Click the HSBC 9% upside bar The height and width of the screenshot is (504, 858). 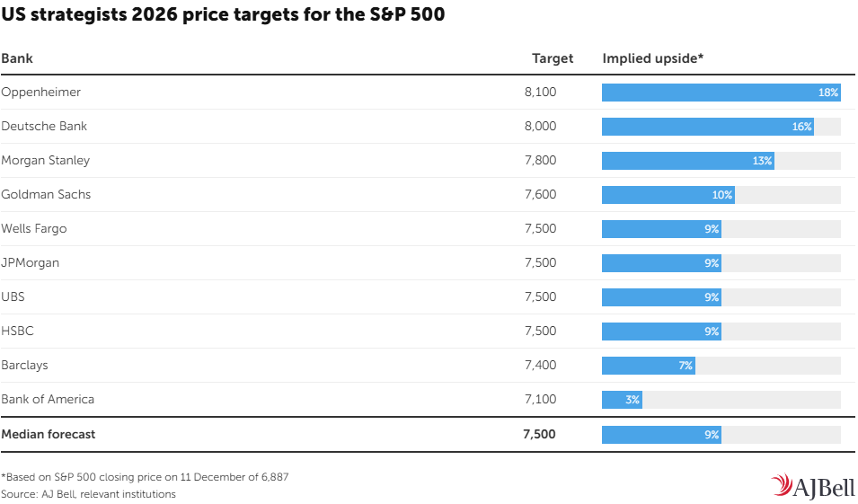661,332
